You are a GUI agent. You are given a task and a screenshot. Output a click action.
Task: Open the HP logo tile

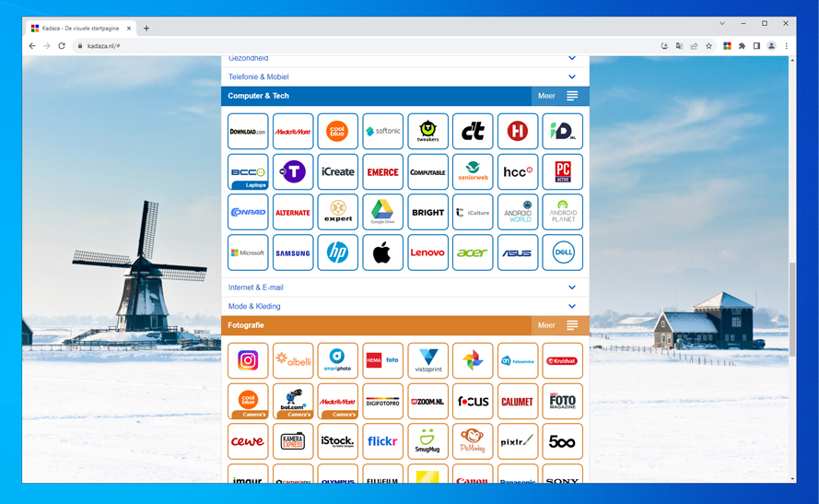tap(337, 252)
